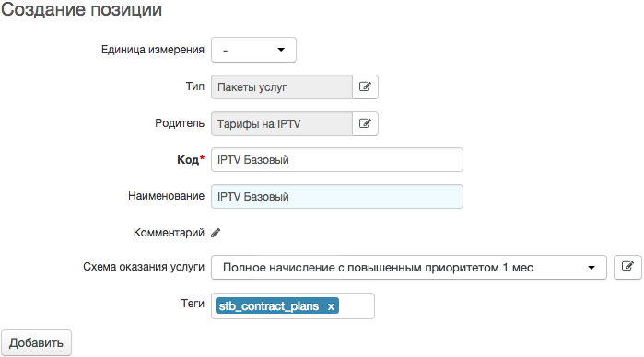Image resolution: width=644 pixels, height=357 pixels.
Task: Click the Родитель field showing Тарифы на IPTV
Action: 282,123
